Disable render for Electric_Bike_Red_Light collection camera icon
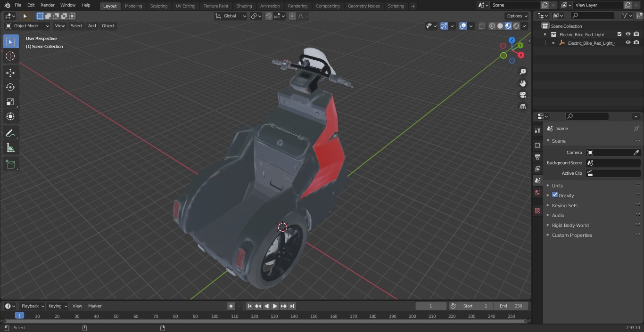The width and height of the screenshot is (644, 332). 636,34
